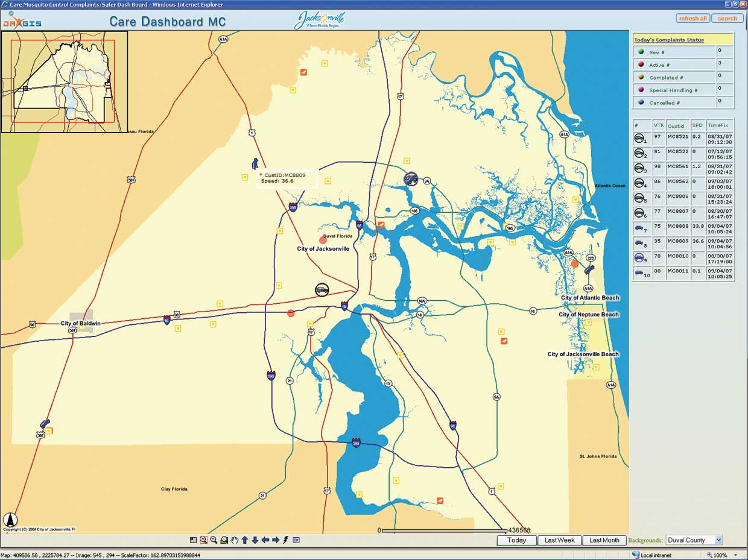The width and height of the screenshot is (748, 560).
Task: Show the Last Week complaints
Action: pyautogui.click(x=559, y=540)
